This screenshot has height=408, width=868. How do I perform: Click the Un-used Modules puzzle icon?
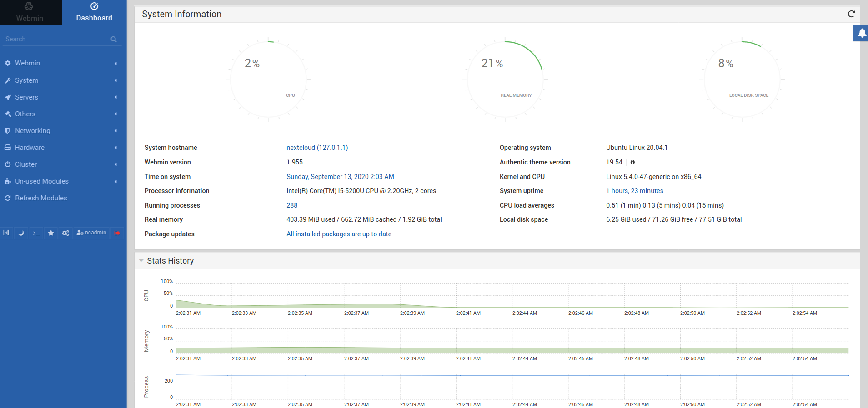[x=8, y=181]
